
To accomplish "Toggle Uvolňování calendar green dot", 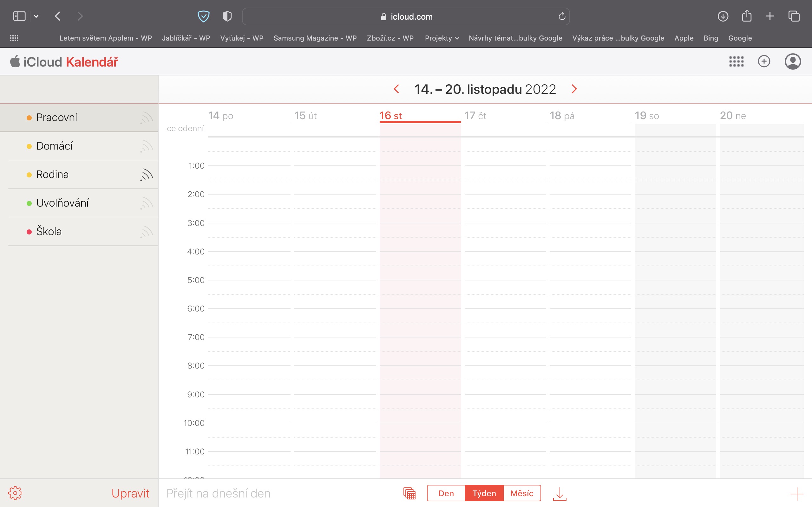I will click(x=29, y=203).
